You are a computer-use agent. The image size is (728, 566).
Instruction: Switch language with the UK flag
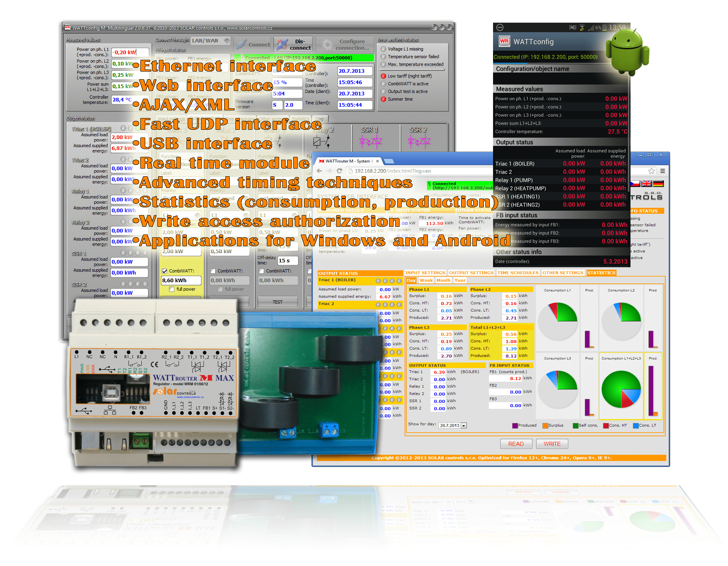646,184
